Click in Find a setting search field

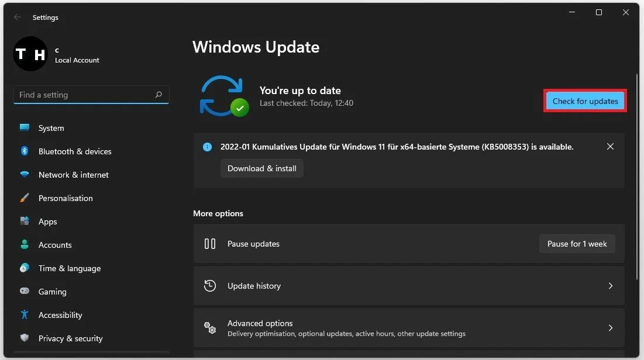pos(91,95)
